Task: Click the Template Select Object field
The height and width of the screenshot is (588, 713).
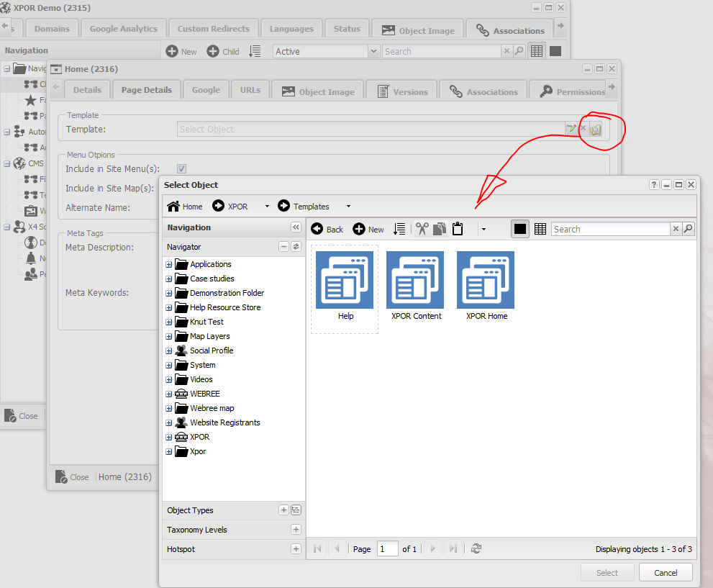Action: [371, 129]
